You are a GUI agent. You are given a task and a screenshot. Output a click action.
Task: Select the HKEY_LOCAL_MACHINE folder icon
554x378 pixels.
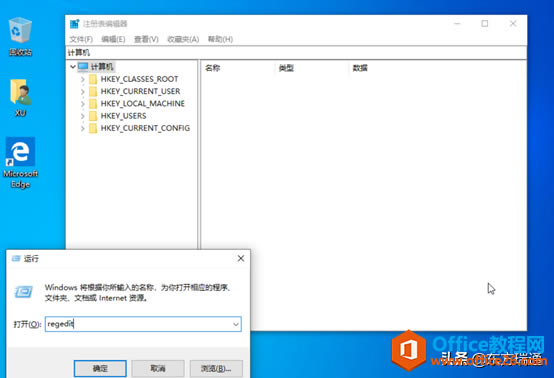click(x=93, y=104)
